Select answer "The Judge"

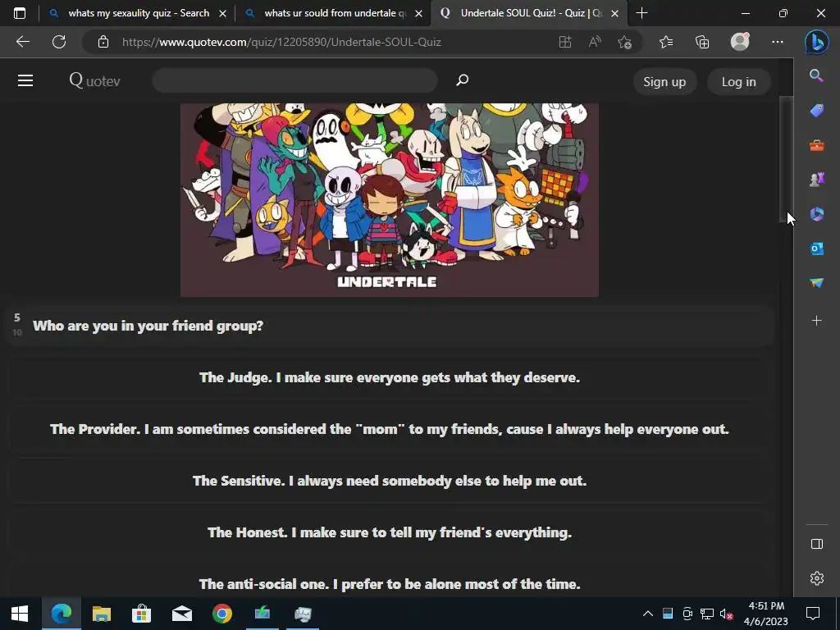coord(390,377)
